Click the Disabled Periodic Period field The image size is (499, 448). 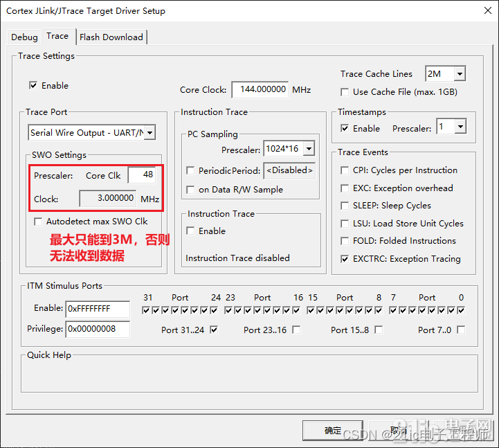pos(289,170)
